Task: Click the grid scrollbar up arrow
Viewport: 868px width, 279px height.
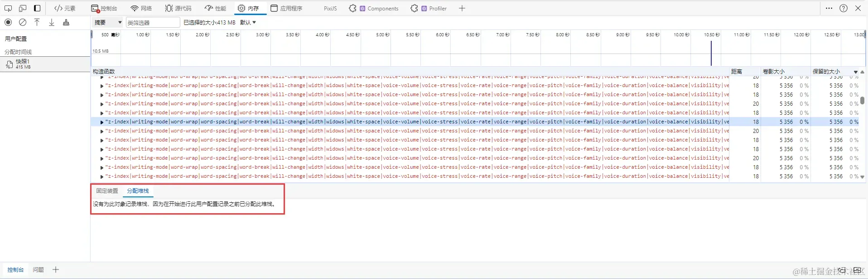Action: (863, 72)
